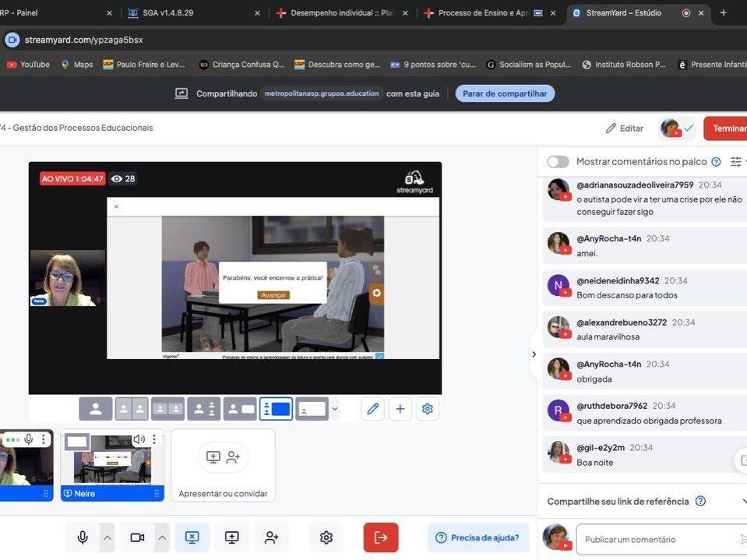Click Apresentar ou convidar card

coord(223,465)
